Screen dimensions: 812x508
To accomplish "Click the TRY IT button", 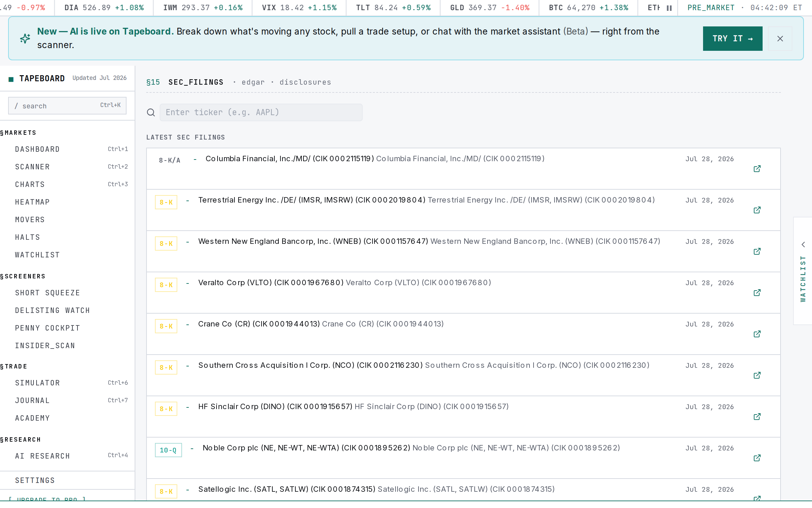I will coord(732,39).
